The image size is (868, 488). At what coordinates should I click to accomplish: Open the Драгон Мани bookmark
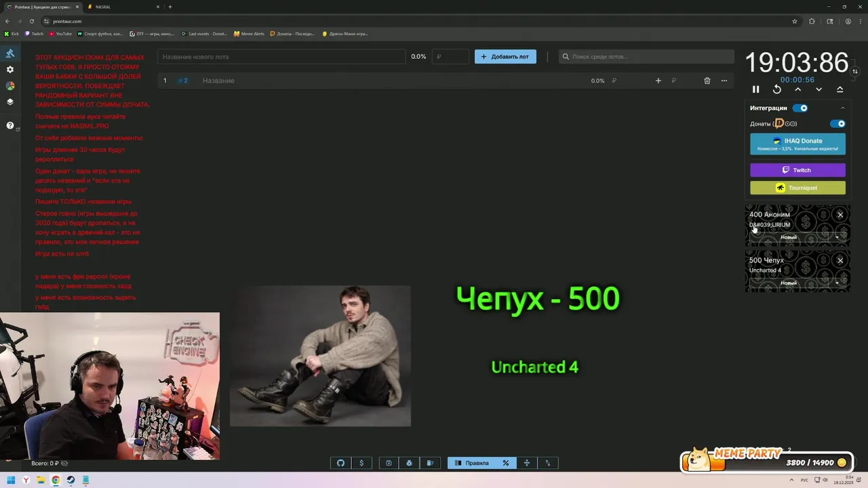click(x=345, y=34)
